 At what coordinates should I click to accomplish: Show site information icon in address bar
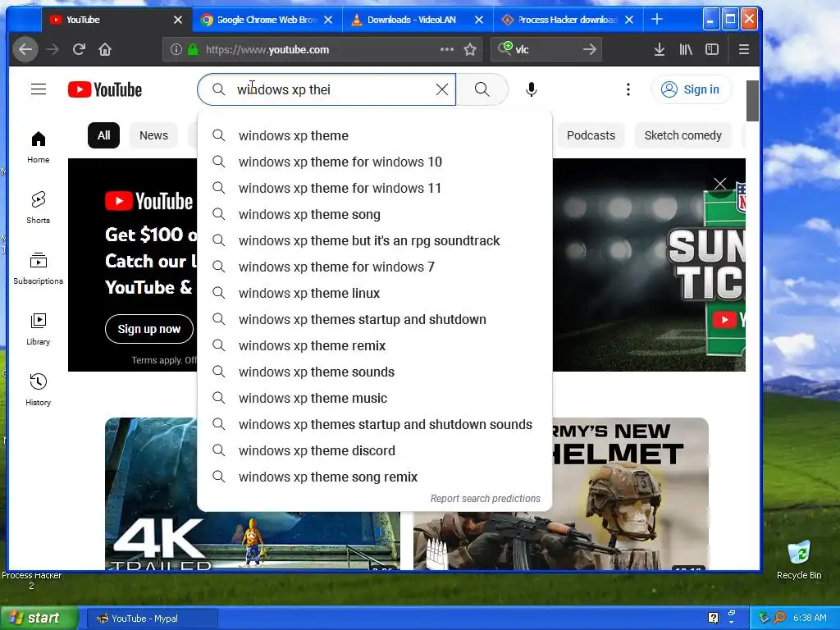point(176,50)
